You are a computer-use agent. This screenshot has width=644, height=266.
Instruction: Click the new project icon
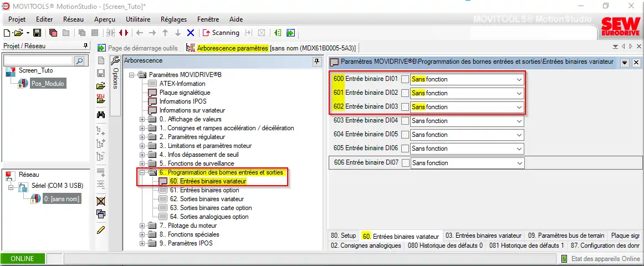[7, 33]
